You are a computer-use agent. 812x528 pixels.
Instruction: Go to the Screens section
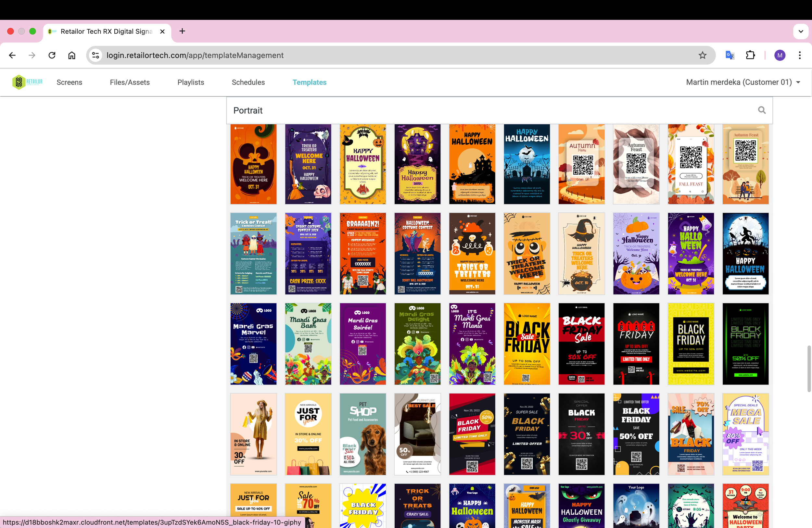[x=69, y=82]
